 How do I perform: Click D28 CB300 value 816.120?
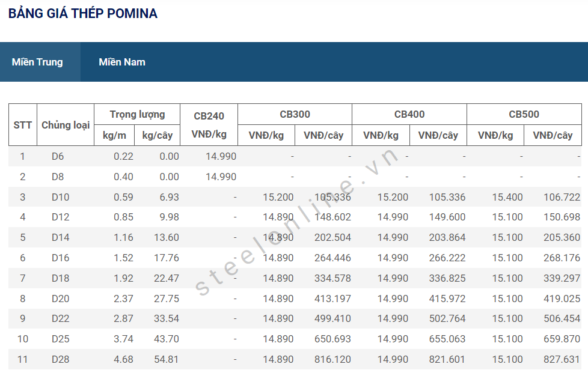click(332, 359)
